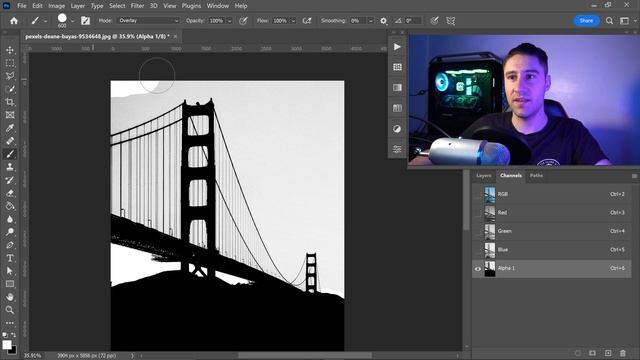This screenshot has height=360, width=640.
Task: Save selection as channel button
Action: [x=592, y=353]
